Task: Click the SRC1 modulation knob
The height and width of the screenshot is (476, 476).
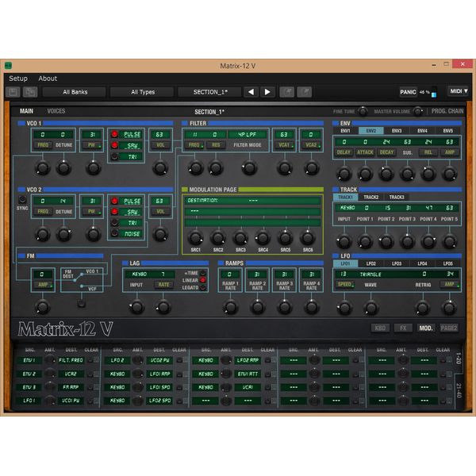Action: [196, 238]
